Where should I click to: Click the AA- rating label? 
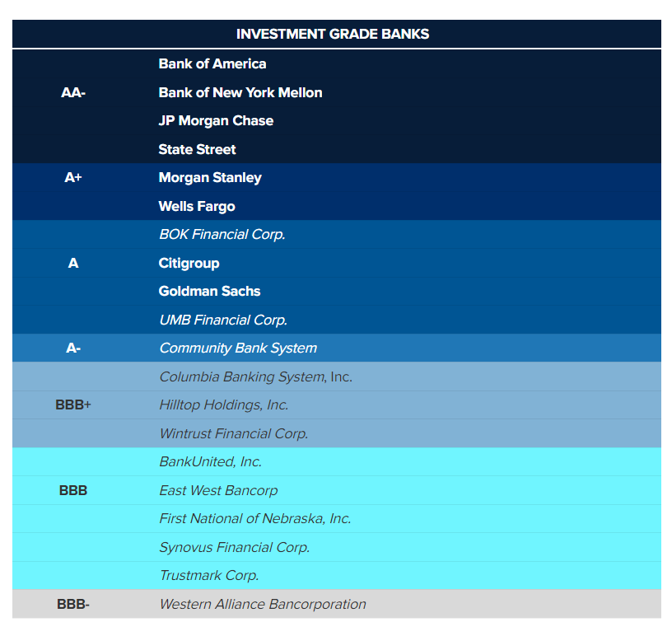click(x=73, y=93)
